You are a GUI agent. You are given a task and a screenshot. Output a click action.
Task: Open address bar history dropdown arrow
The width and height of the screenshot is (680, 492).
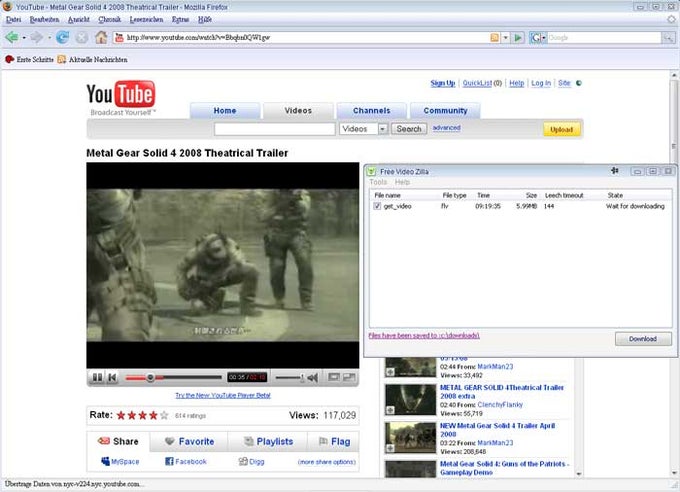[505, 38]
